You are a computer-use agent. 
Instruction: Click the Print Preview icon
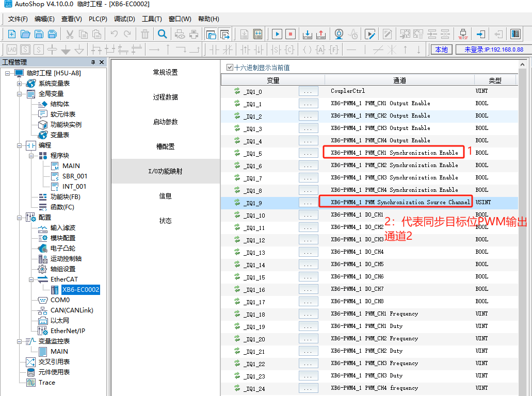click(180, 34)
